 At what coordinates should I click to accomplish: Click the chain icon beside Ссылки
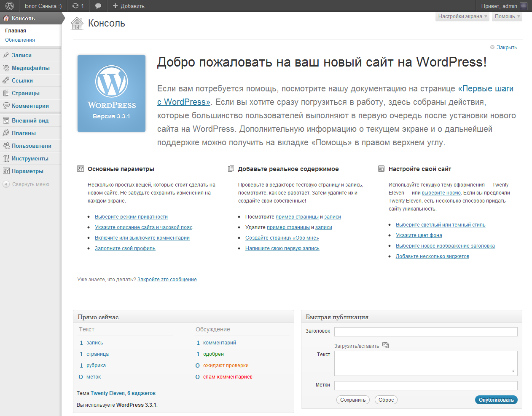point(6,80)
